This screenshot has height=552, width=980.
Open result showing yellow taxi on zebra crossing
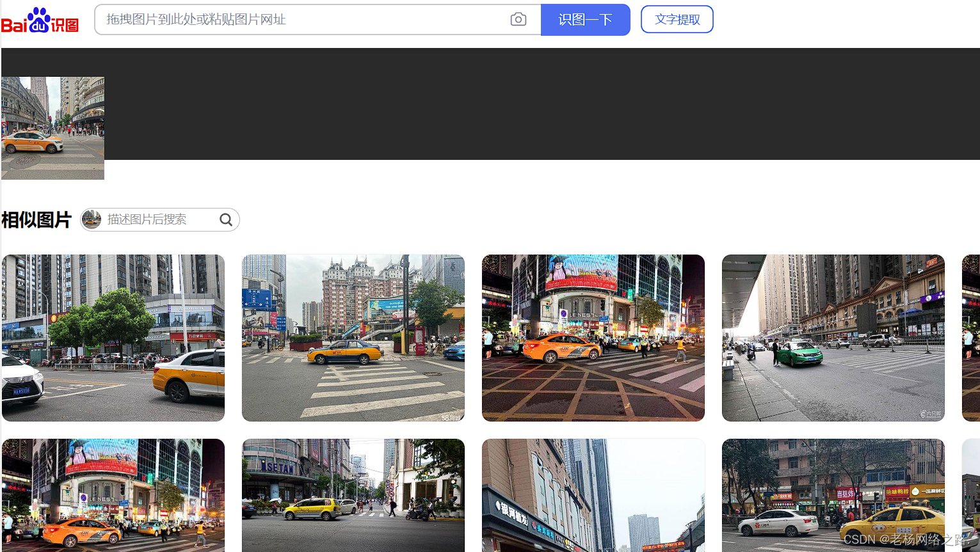[353, 338]
